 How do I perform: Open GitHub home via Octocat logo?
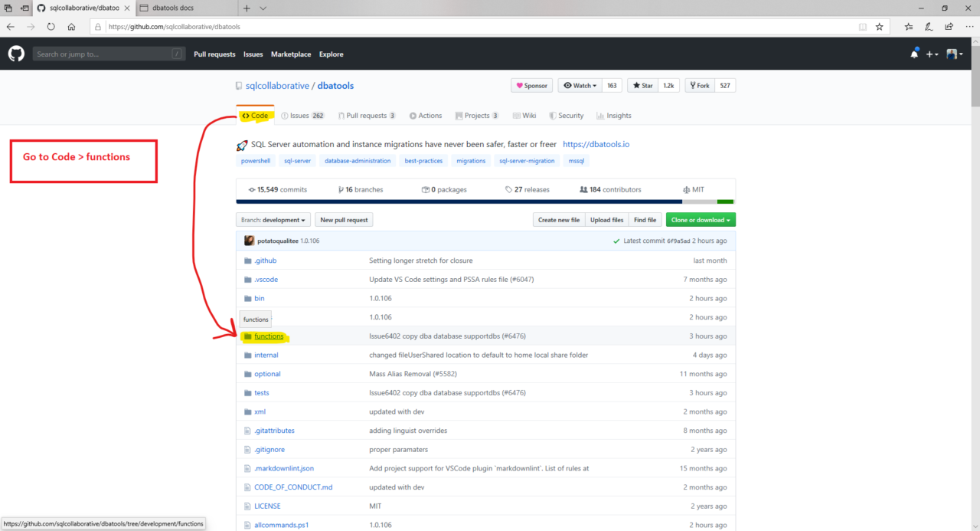tap(16, 54)
